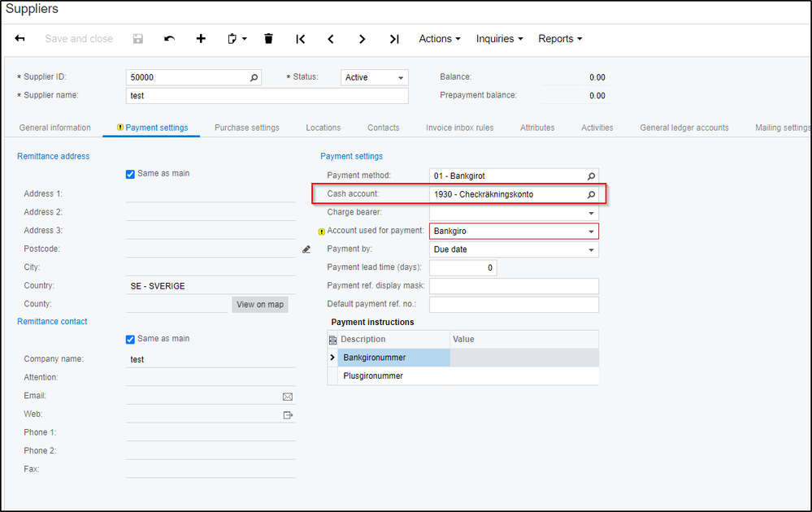Screen dimensions: 812x512
Task: Switch to Purchase settings tab
Action: 246,128
